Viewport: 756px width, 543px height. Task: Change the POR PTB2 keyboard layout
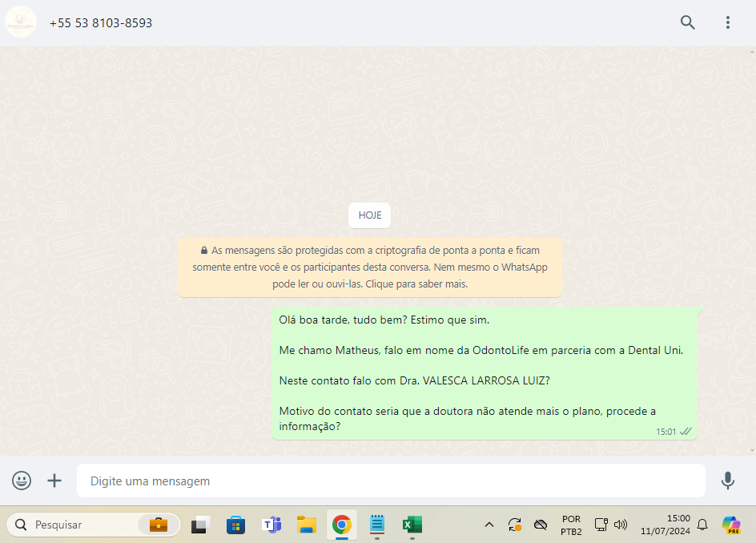tap(571, 525)
